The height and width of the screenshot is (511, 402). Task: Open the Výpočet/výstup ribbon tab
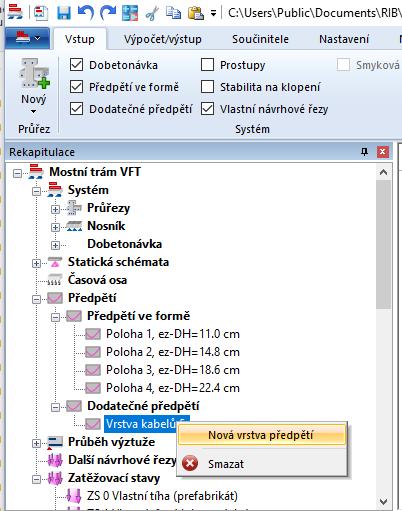pyautogui.click(x=163, y=39)
